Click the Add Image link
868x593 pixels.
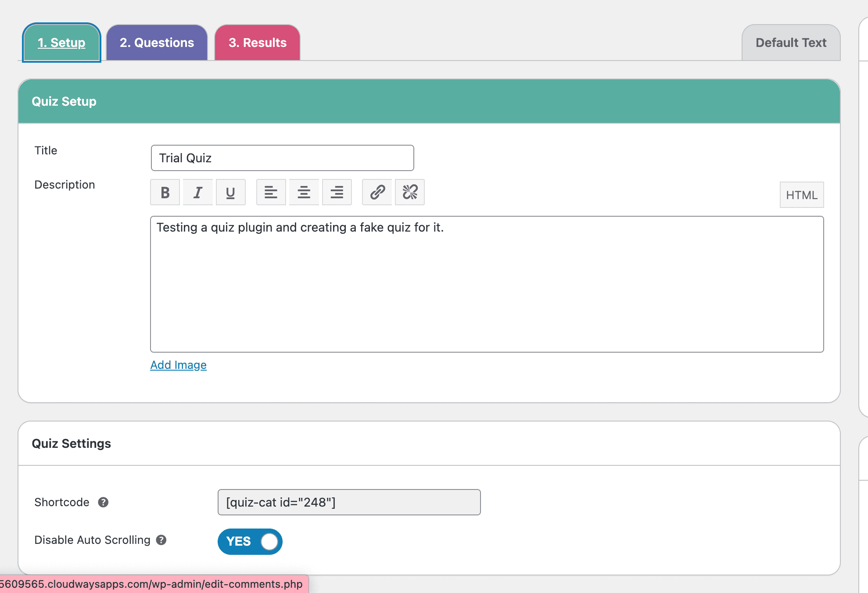tap(178, 365)
